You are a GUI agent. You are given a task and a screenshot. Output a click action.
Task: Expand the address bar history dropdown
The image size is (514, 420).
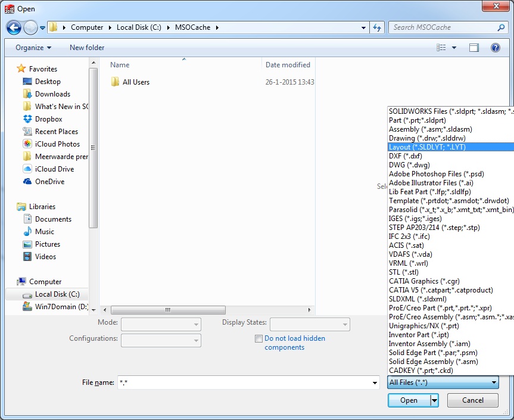tap(363, 28)
